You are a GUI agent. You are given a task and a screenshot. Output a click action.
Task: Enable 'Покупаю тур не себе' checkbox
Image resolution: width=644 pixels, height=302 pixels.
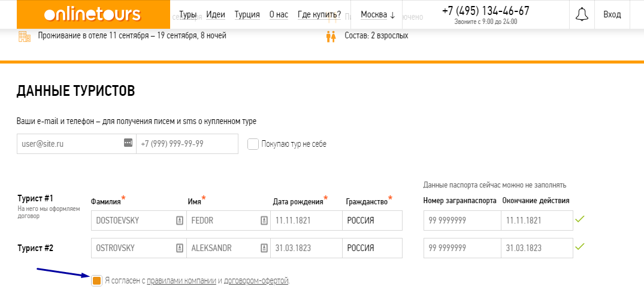coord(253,144)
